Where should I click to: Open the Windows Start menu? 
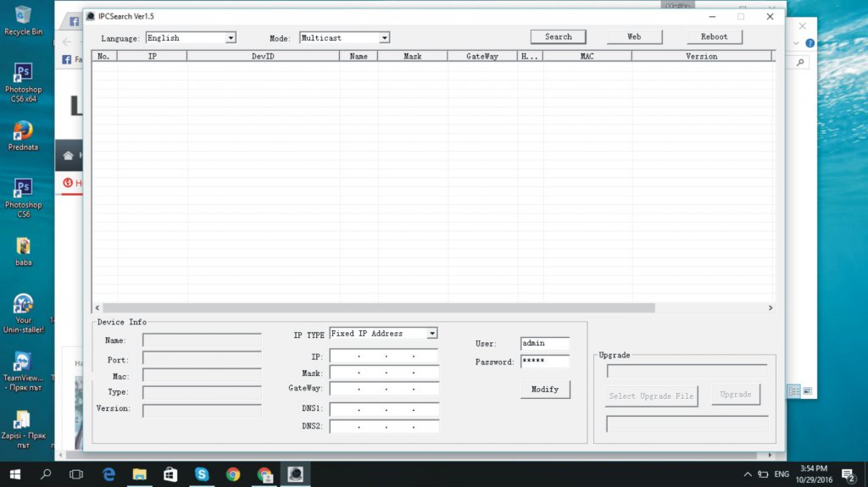[15, 474]
